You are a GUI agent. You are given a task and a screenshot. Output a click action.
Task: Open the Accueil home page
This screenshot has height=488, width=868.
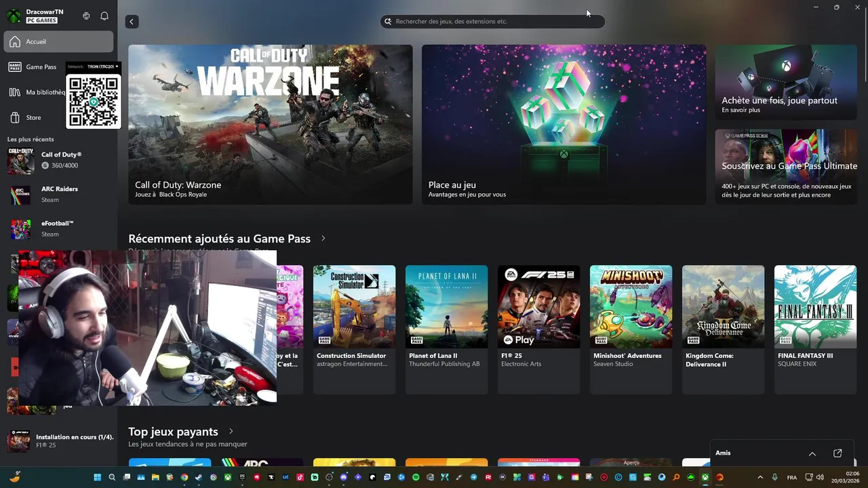pos(58,41)
